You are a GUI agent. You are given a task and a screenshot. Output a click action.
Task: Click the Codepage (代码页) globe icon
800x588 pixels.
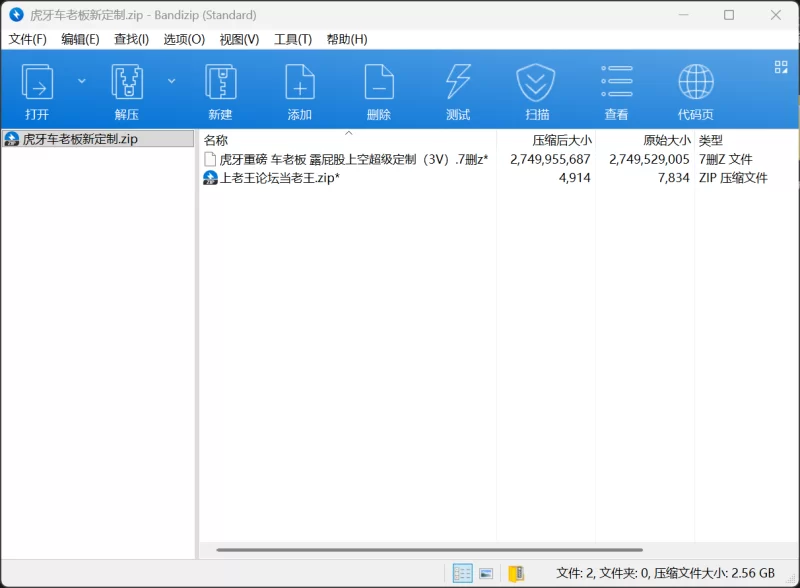696,82
